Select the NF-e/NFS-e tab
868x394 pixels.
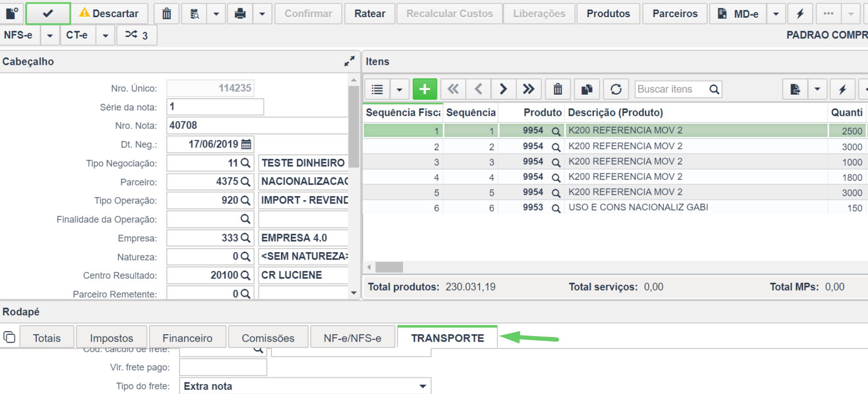[x=353, y=338]
